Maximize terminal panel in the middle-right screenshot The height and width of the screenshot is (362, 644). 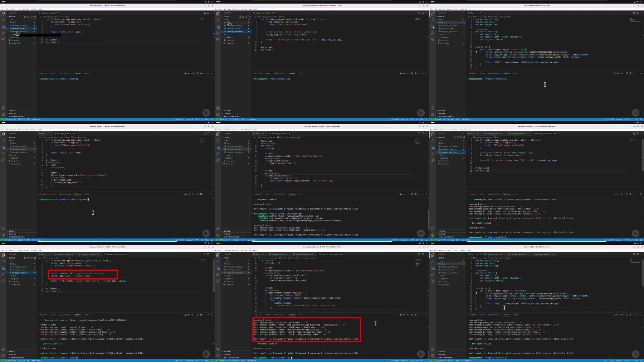[637, 194]
